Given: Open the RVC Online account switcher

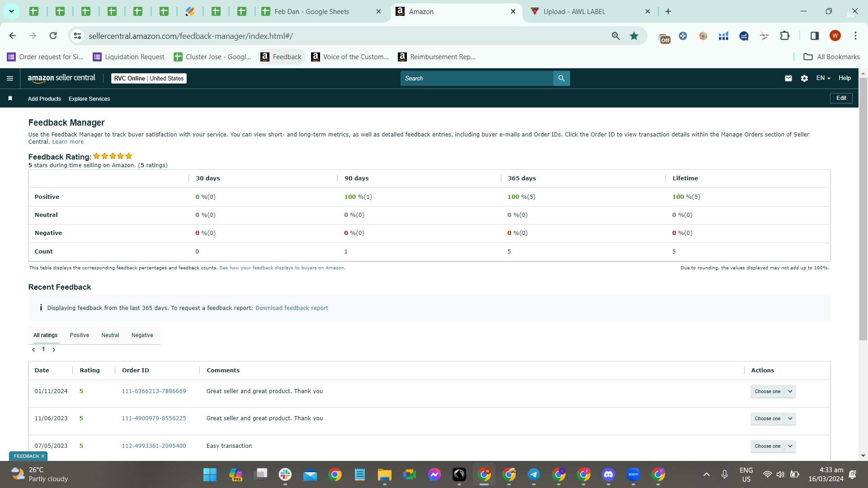Looking at the screenshot, I should tap(149, 78).
